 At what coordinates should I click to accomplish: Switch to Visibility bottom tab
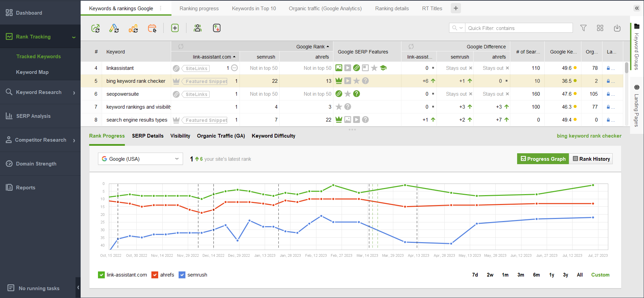(x=180, y=136)
